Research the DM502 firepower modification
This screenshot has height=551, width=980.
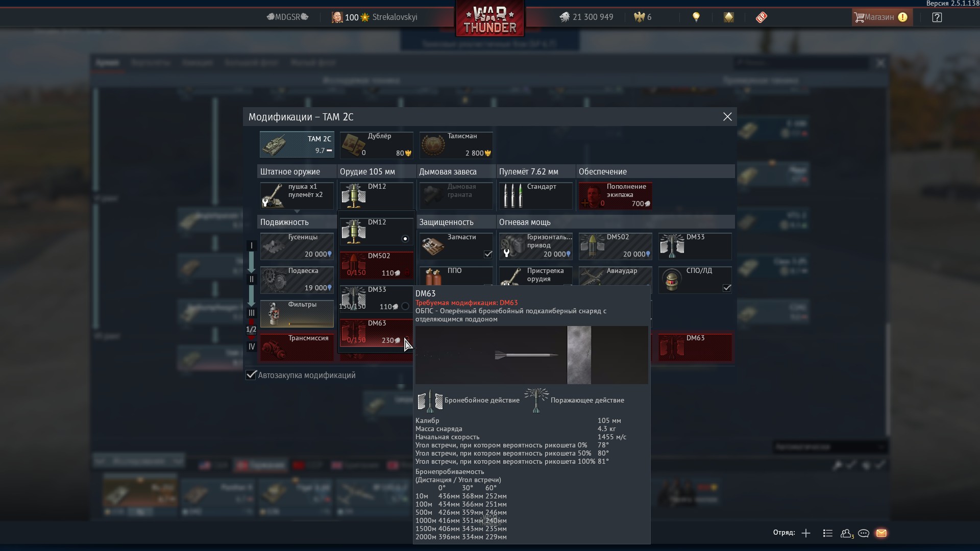(616, 246)
